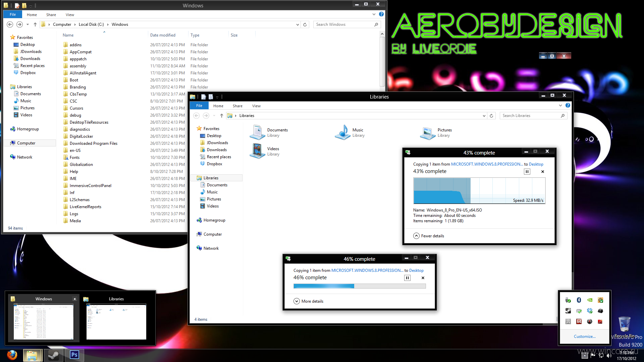
Task: Select the Fonts folder
Action: [74, 158]
